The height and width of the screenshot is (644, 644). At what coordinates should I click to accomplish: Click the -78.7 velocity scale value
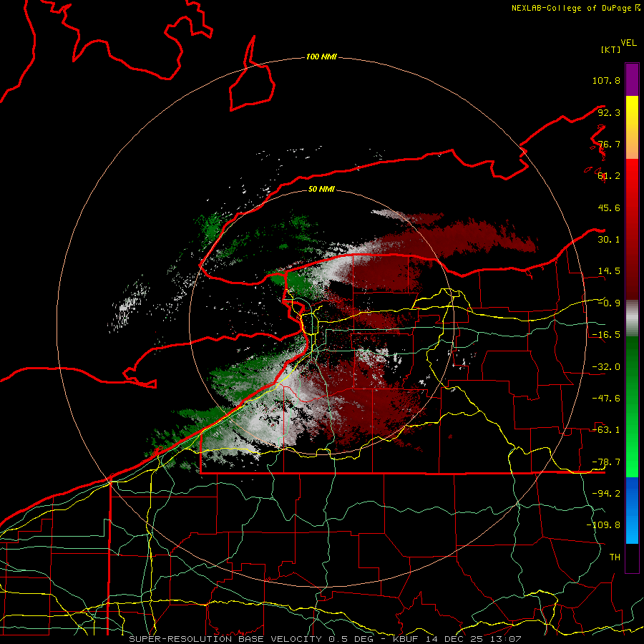[x=606, y=462]
